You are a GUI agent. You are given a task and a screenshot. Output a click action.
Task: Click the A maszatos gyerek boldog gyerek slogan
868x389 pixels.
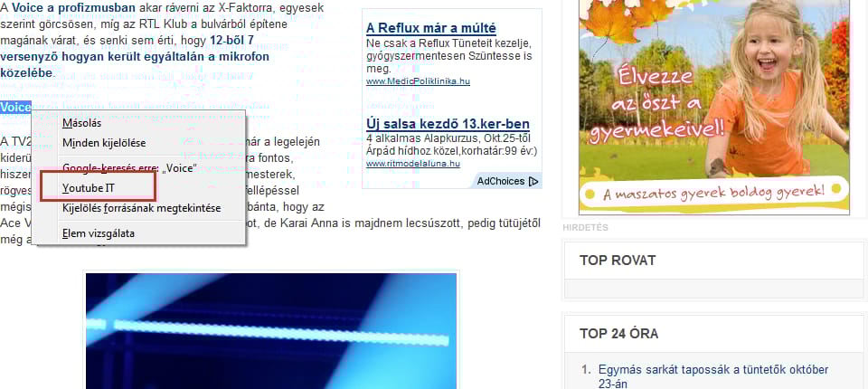714,193
